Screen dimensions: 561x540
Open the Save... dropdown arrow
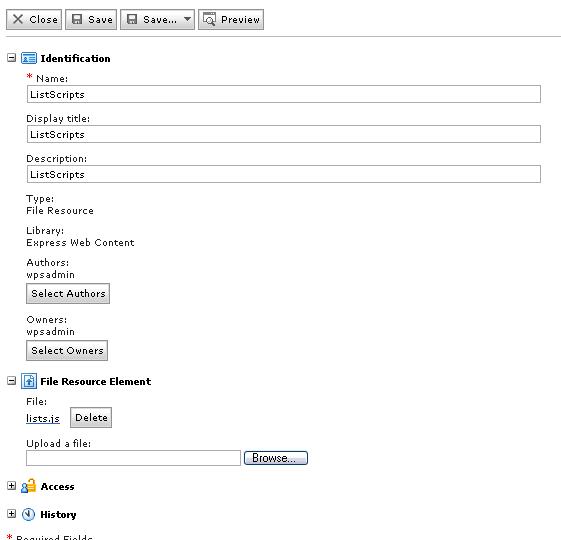[187, 19]
